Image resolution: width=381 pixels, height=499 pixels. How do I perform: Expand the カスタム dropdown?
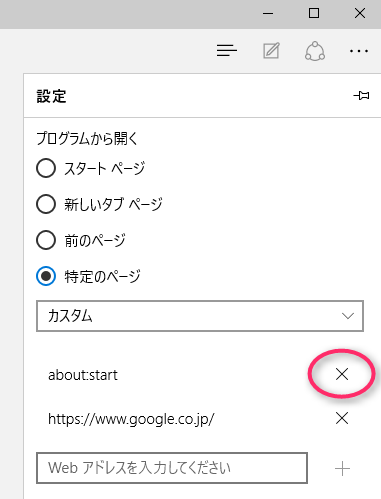pos(200,316)
